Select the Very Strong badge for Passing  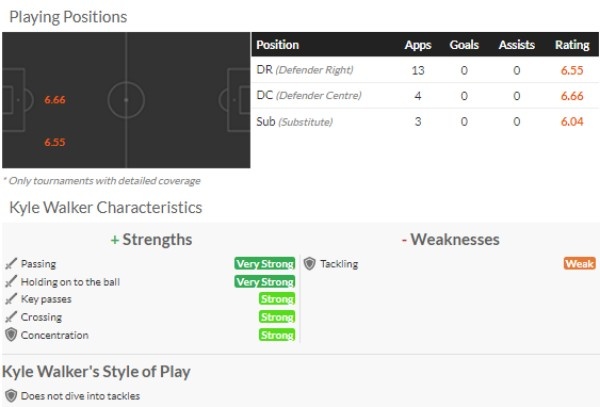264,264
